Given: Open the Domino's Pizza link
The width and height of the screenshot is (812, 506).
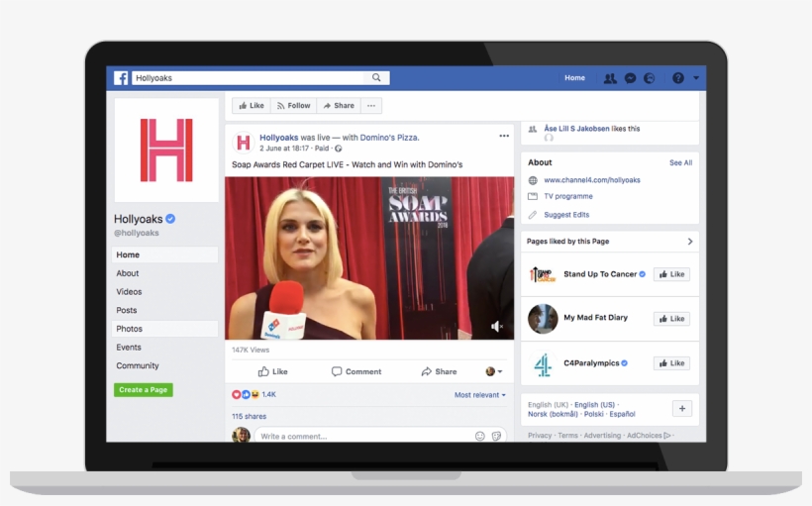Looking at the screenshot, I should (389, 138).
